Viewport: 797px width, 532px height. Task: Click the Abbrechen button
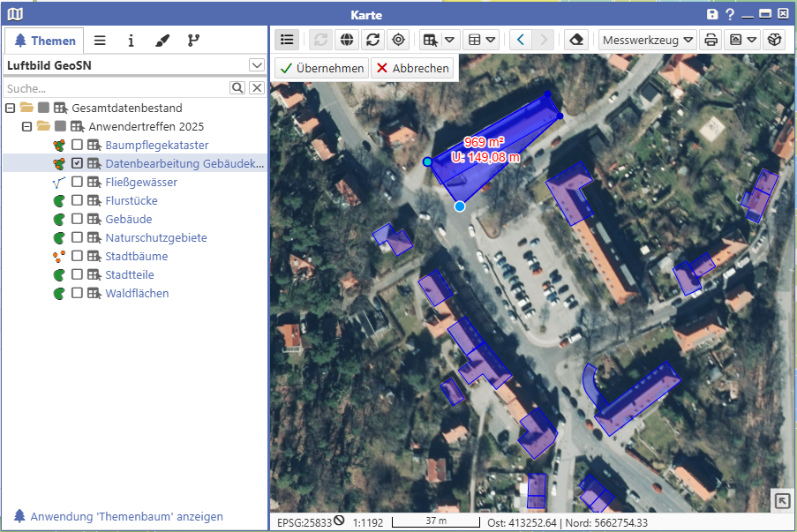[x=413, y=68]
